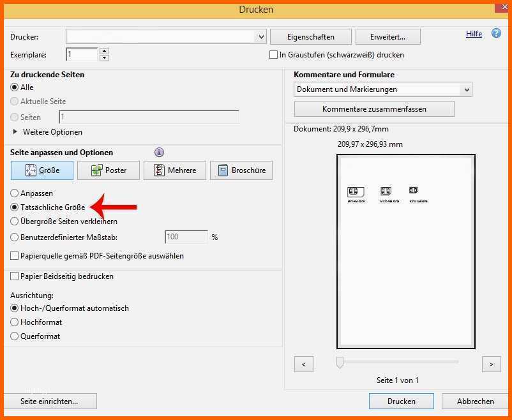Click the Drucken button to print

401,401
